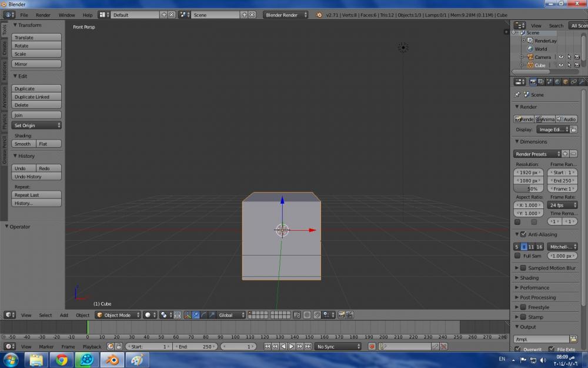Open the Object Mode dropdown

coord(118,315)
